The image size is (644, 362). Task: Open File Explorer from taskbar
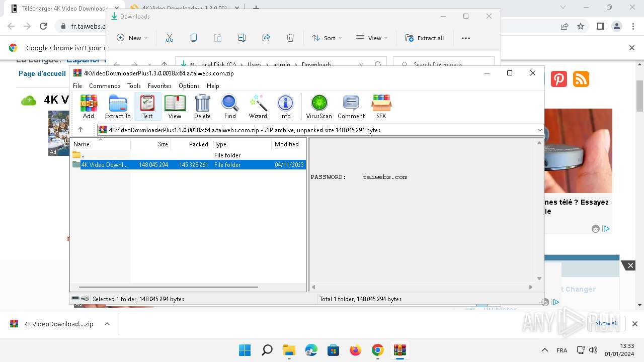(x=289, y=350)
